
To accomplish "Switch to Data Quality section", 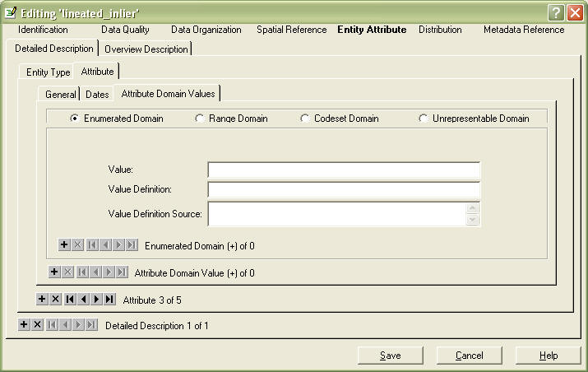I will click(124, 30).
